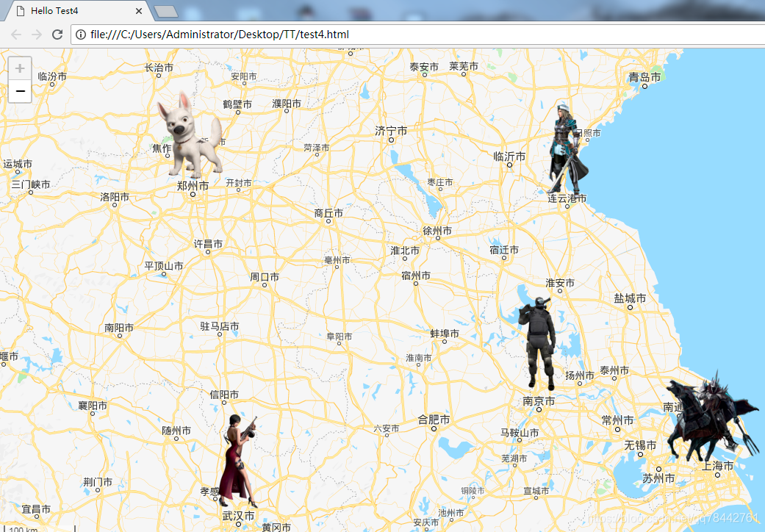765x532 pixels.
Task: Click the 许昌市 city label
Action: point(208,244)
